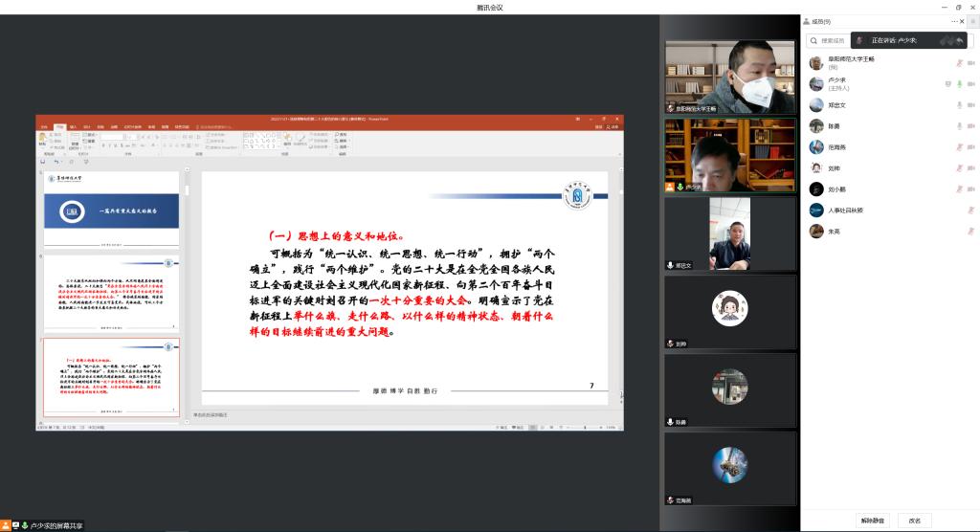Select participant 人事处吕秋婉 in member list

846,211
